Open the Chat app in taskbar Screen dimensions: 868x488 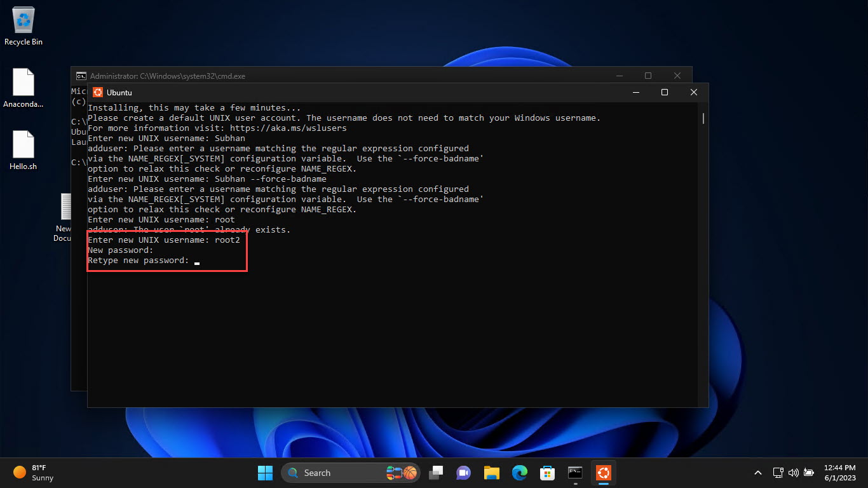coord(464,473)
